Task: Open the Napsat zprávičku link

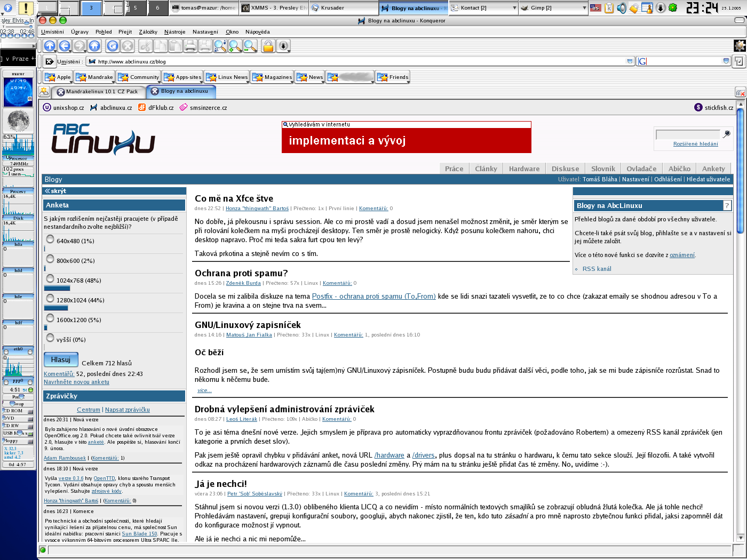Action: (128, 410)
